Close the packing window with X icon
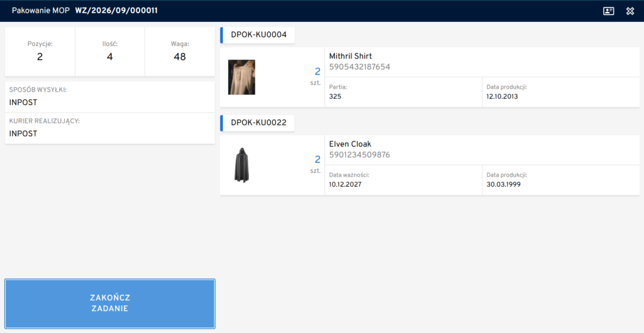 630,11
